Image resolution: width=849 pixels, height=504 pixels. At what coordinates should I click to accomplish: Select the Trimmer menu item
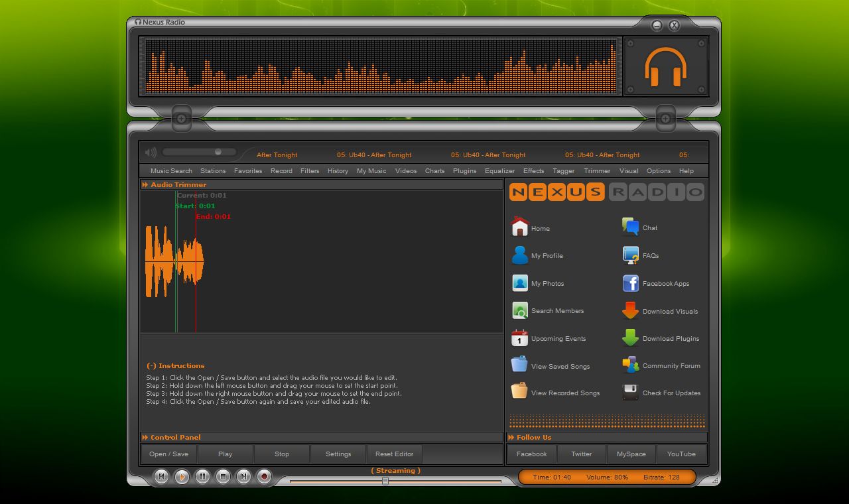tap(597, 171)
